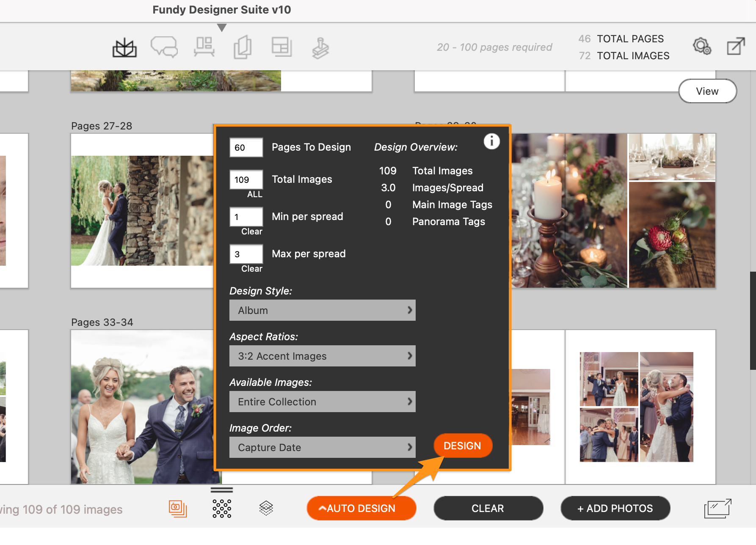756x545 pixels.
Task: Click Clear under Min per spread
Action: click(252, 231)
